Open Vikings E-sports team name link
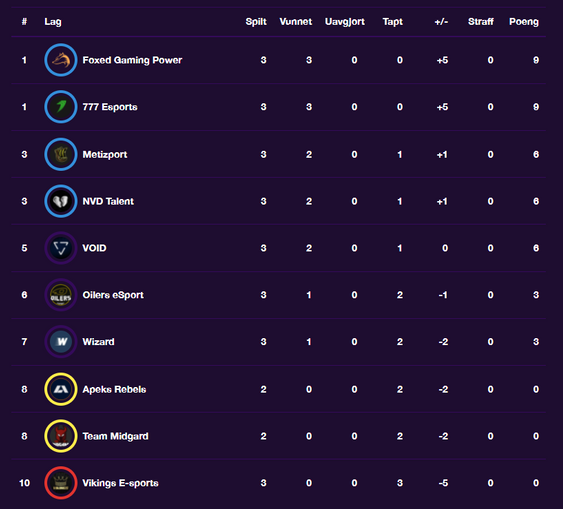 (x=120, y=483)
